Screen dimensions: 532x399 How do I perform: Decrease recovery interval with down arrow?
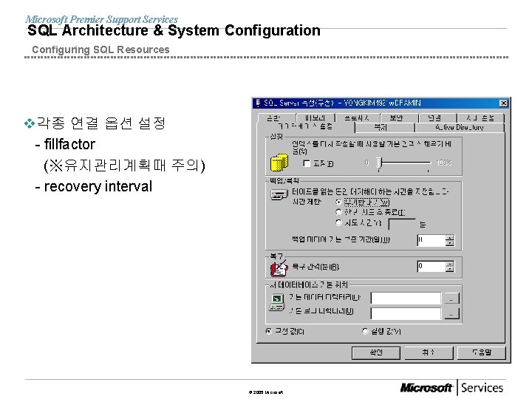tap(449, 269)
